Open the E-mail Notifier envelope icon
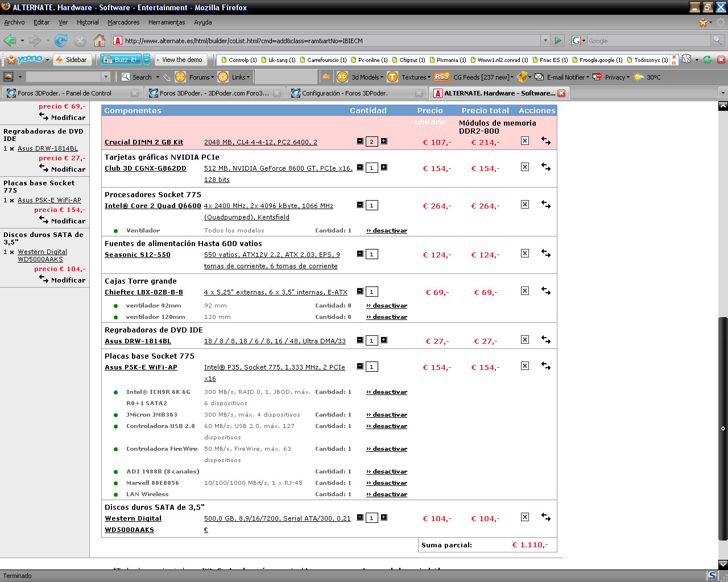This screenshot has width=728, height=582. click(x=539, y=77)
